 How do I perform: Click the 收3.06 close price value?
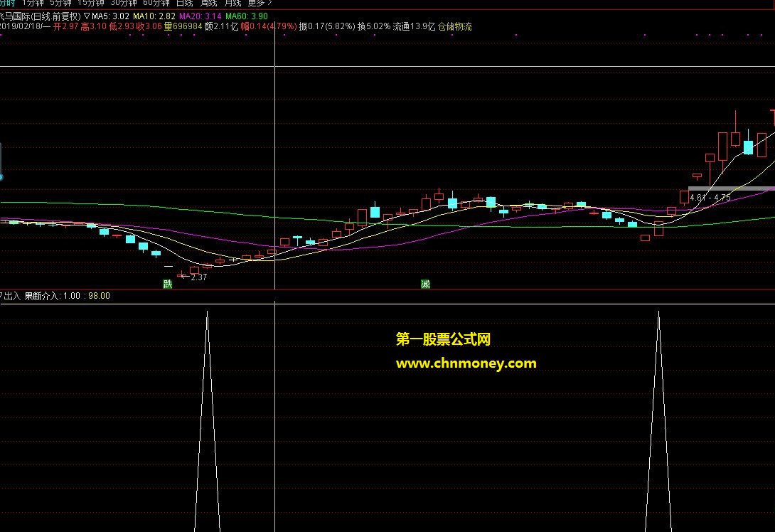(149, 26)
